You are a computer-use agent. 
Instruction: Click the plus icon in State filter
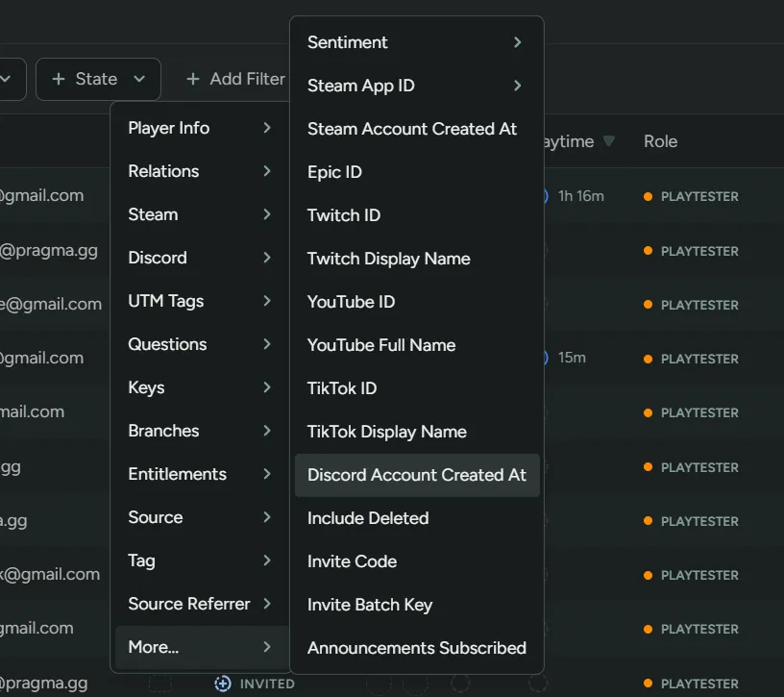click(59, 79)
